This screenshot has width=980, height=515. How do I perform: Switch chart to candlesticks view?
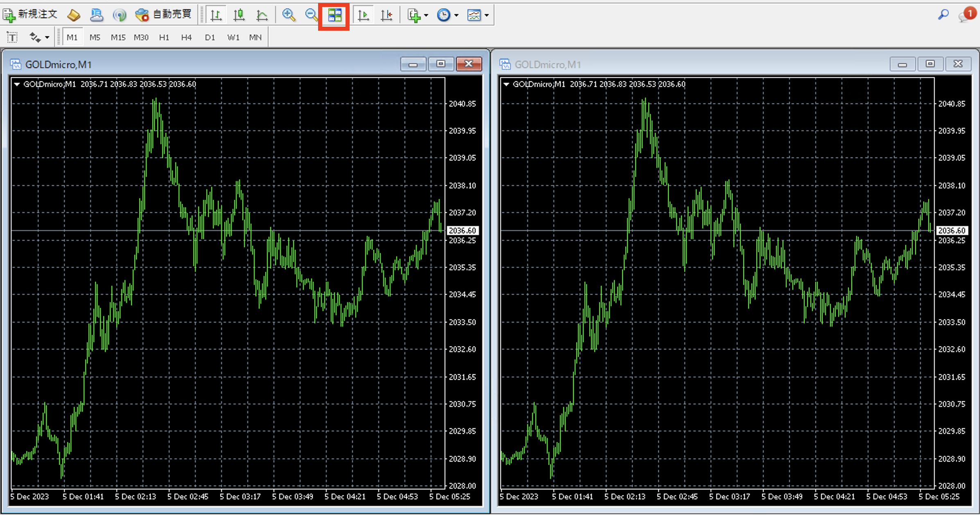pyautogui.click(x=239, y=16)
